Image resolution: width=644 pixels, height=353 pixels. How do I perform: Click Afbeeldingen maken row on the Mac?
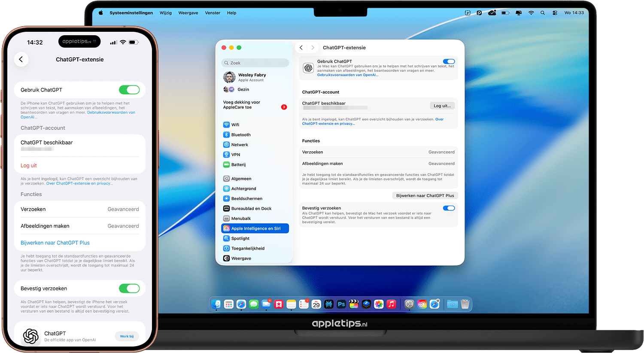click(x=378, y=164)
